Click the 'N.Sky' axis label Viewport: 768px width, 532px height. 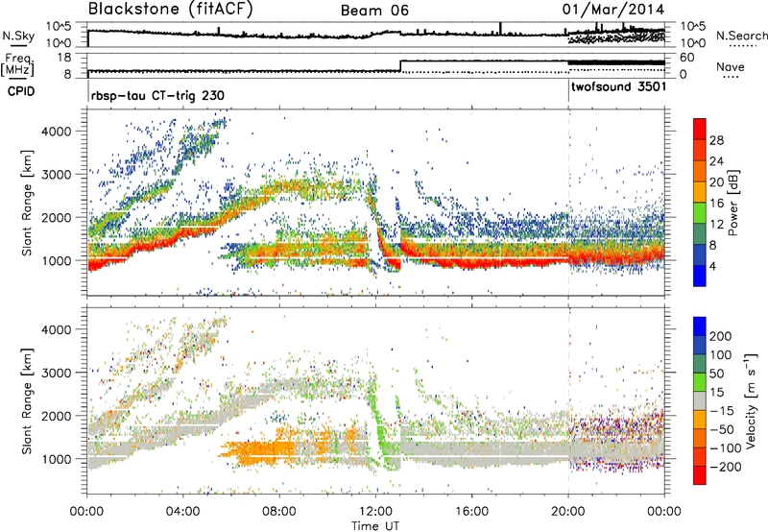pos(18,36)
